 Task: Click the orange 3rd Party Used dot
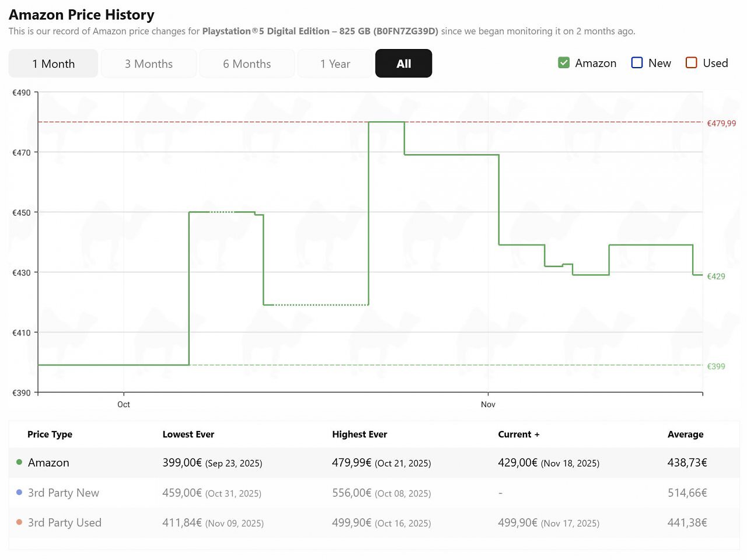(x=19, y=522)
